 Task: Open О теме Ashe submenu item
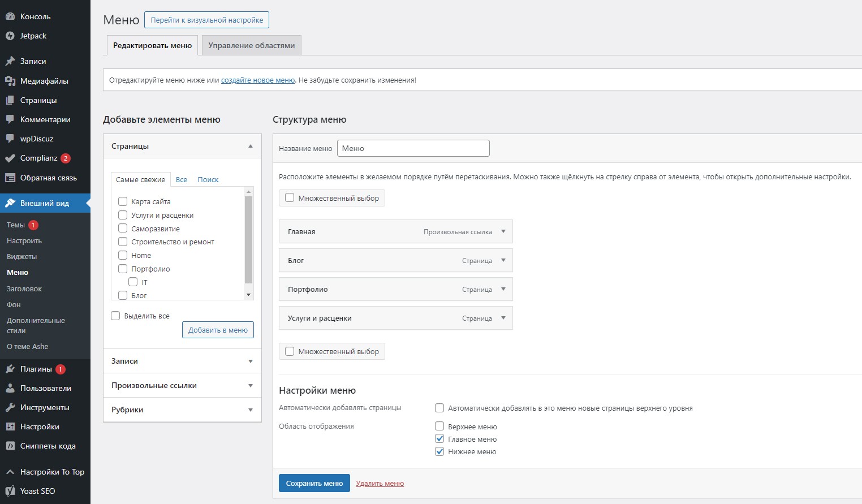coord(27,346)
